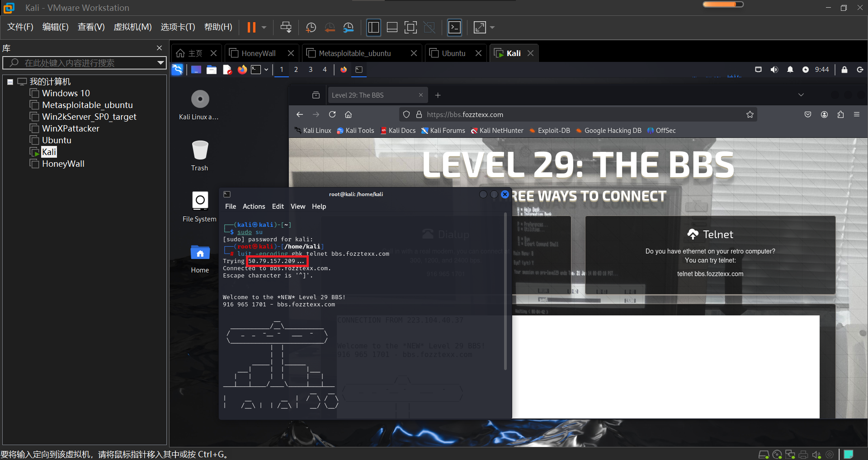
Task: Open the Google Hacking DB bookmark
Action: coord(609,131)
